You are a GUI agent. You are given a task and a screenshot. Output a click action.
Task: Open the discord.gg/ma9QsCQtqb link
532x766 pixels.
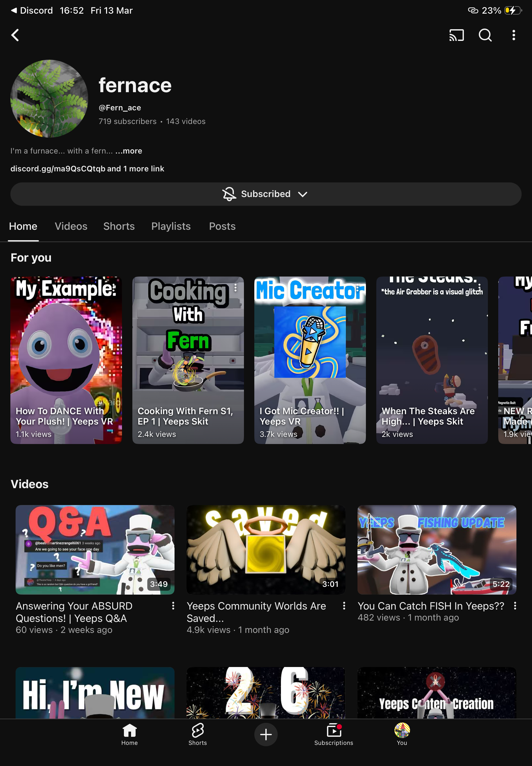pos(58,168)
